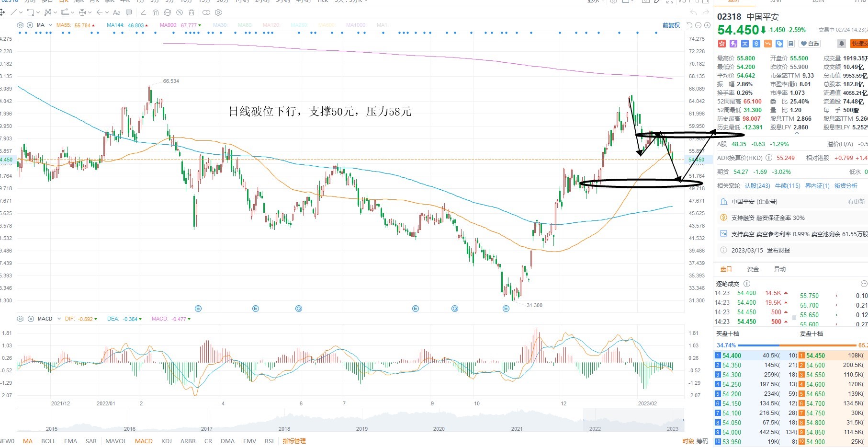Click the 自选 watchlist button
Screen dimensions: 868x448
click(810, 44)
